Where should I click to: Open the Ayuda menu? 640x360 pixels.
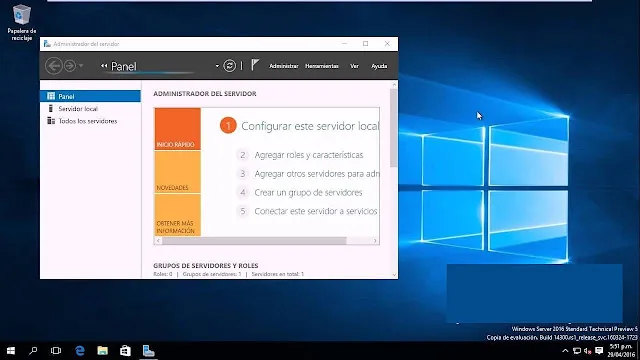(379, 66)
